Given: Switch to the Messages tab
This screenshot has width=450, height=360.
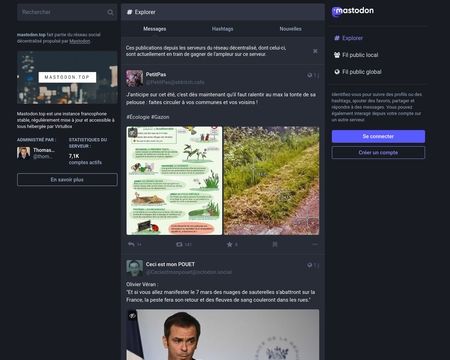Looking at the screenshot, I should pyautogui.click(x=155, y=29).
